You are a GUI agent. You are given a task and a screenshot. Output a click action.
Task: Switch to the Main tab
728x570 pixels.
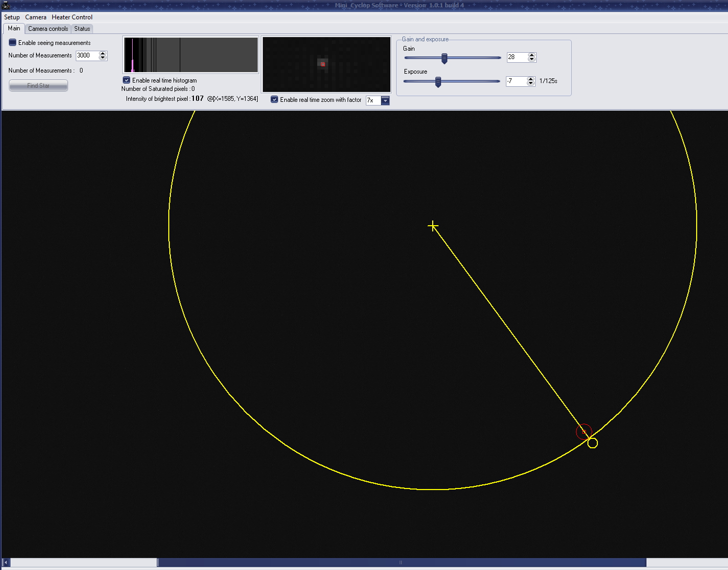[14, 28]
